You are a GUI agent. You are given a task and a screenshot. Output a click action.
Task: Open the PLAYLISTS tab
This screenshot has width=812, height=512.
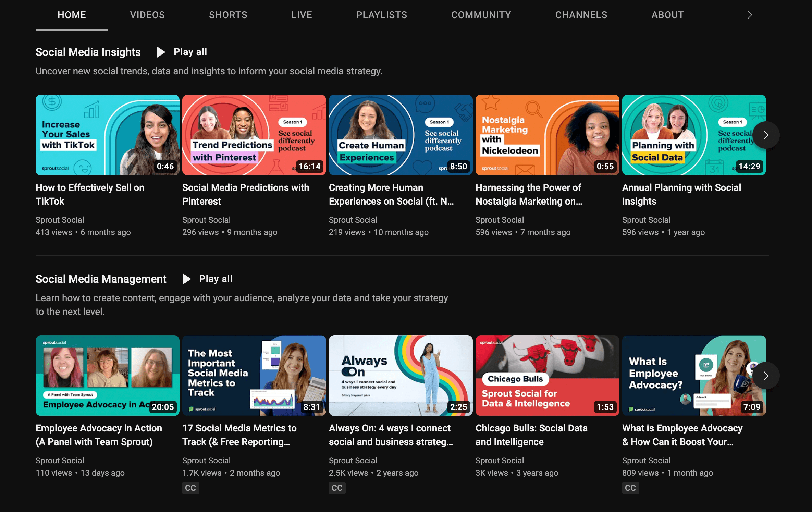click(x=381, y=15)
